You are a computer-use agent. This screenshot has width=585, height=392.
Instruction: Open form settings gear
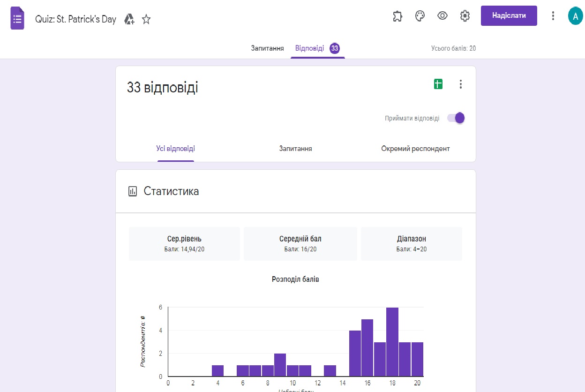click(x=465, y=16)
